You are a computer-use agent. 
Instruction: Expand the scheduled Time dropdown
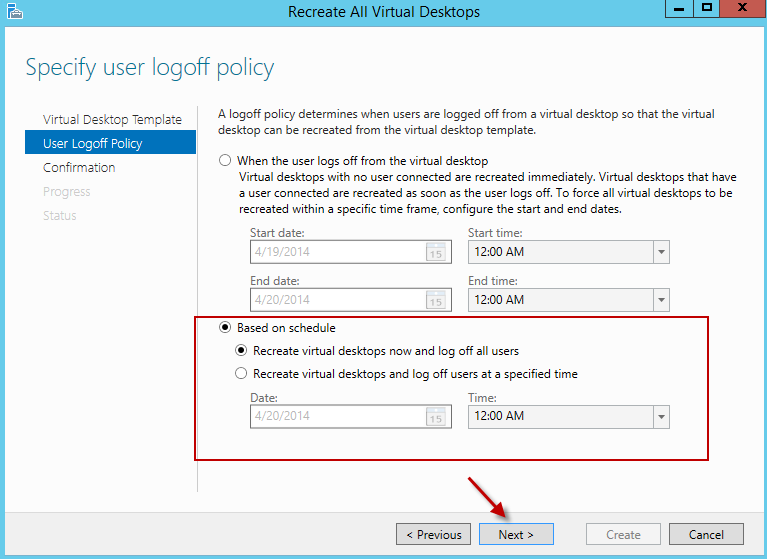[660, 416]
